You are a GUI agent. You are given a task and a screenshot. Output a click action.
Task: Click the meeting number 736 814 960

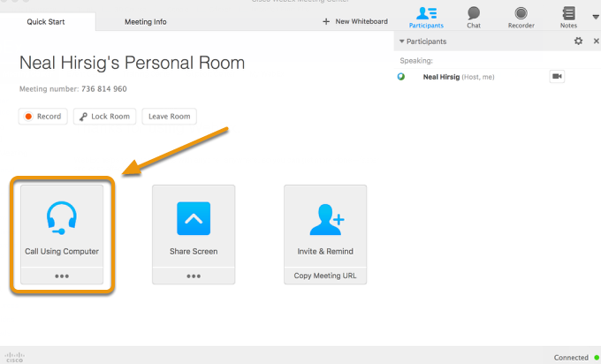coord(104,89)
